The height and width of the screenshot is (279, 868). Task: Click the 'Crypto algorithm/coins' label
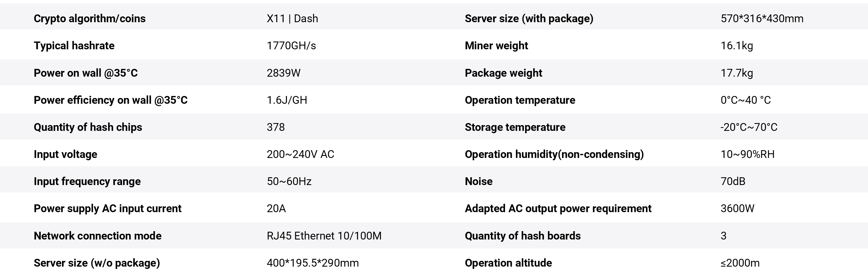(x=89, y=18)
